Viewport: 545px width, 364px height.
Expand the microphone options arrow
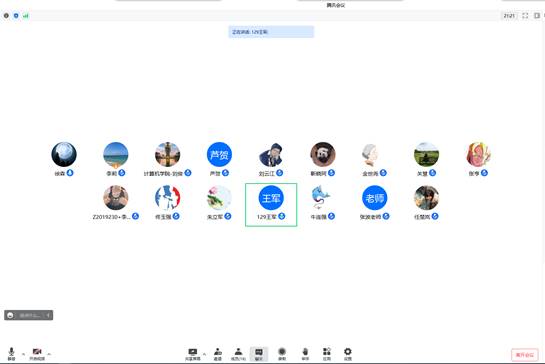pyautogui.click(x=23, y=354)
